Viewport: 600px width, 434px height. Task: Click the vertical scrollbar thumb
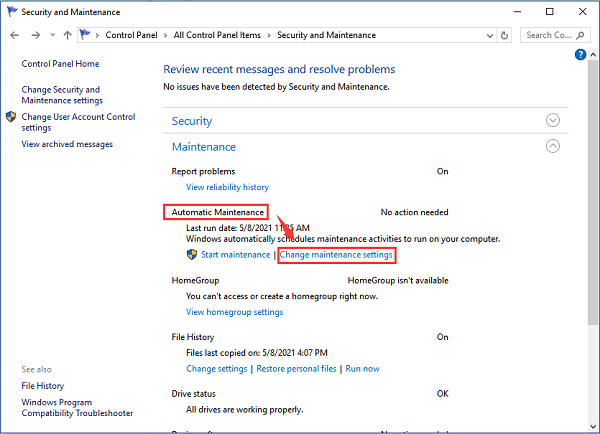pos(593,193)
